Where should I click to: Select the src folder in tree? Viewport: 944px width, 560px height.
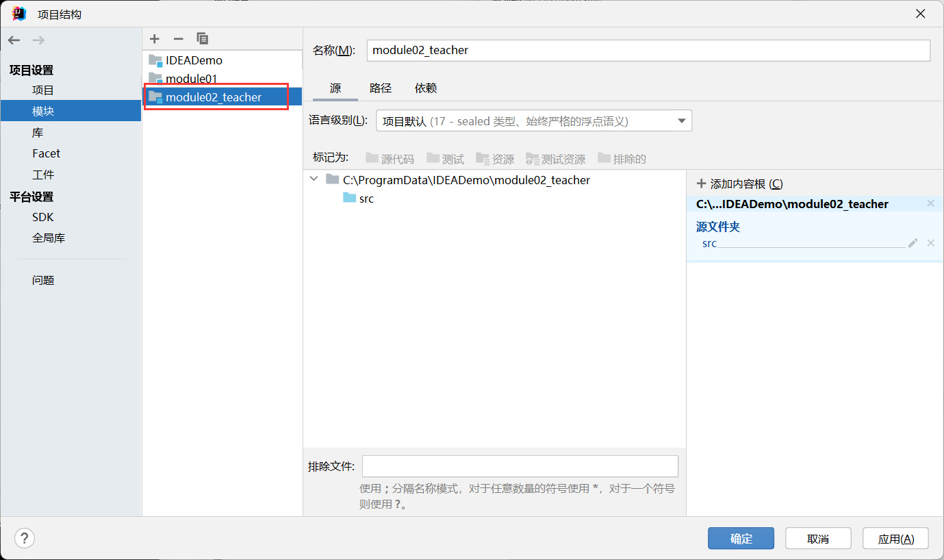click(358, 199)
